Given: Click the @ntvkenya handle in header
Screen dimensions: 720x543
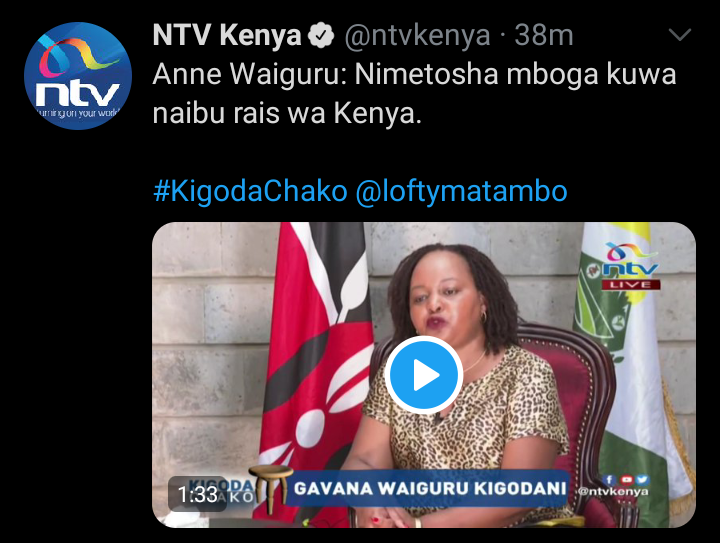Looking at the screenshot, I should 417,36.
